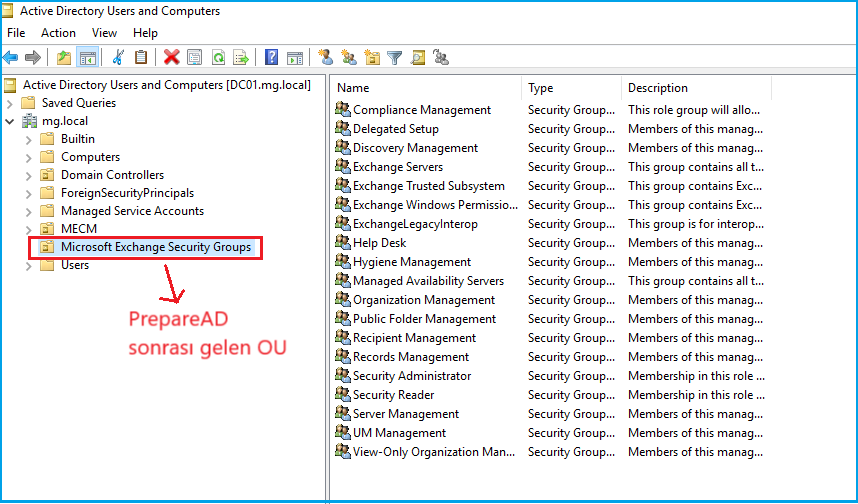Viewport: 858px width, 504px height.
Task: Click the Filter options funnel icon
Action: 395,58
